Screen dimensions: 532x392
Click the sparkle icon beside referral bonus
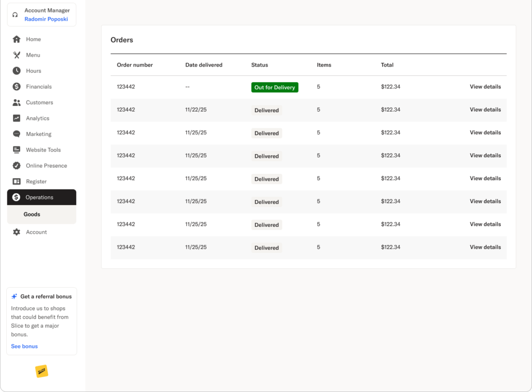coord(14,296)
